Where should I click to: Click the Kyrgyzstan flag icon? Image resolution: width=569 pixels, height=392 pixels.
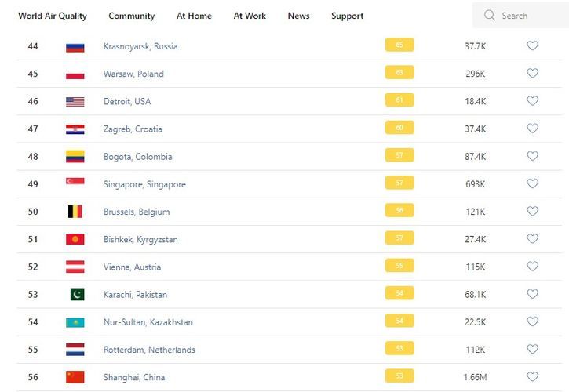coord(75,239)
